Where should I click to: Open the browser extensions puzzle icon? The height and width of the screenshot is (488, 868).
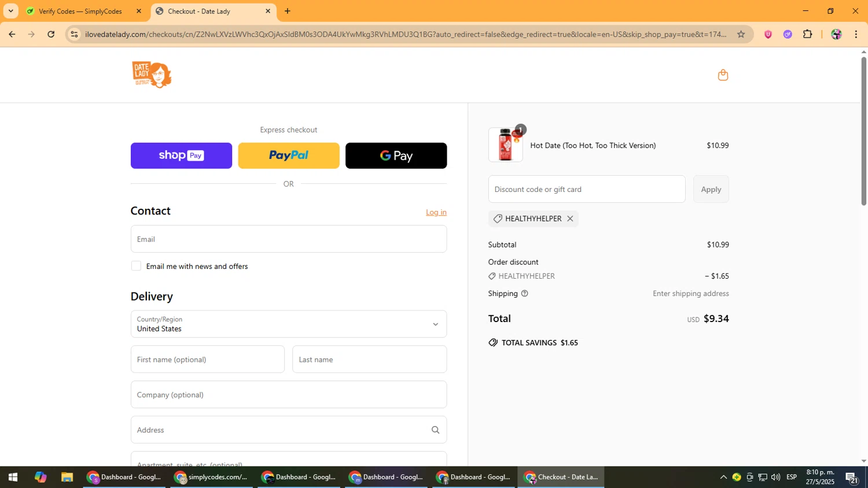click(808, 34)
